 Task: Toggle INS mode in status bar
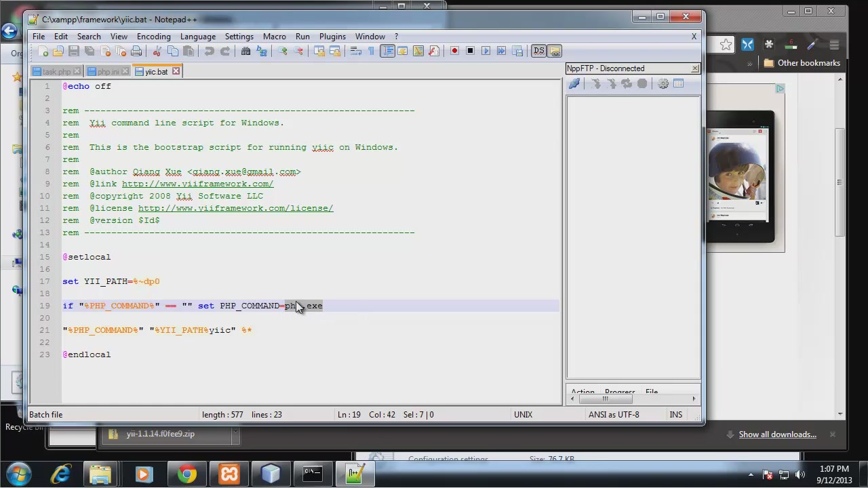[x=676, y=415]
